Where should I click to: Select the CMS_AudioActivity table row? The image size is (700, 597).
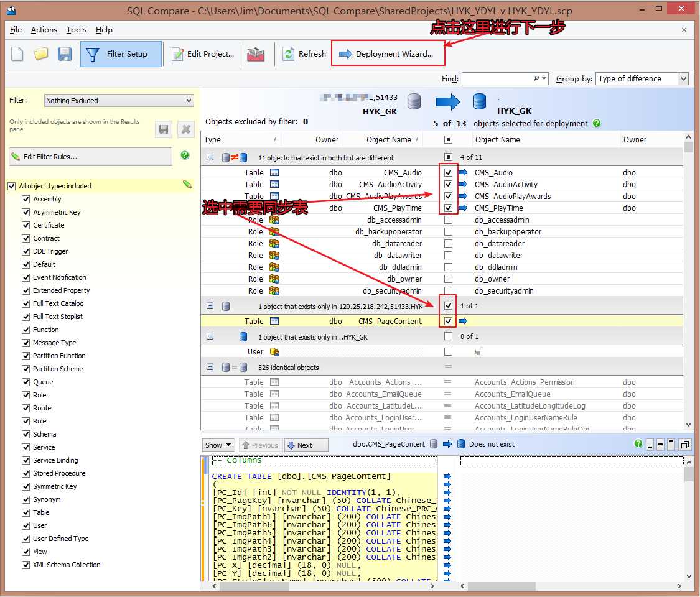442,184
